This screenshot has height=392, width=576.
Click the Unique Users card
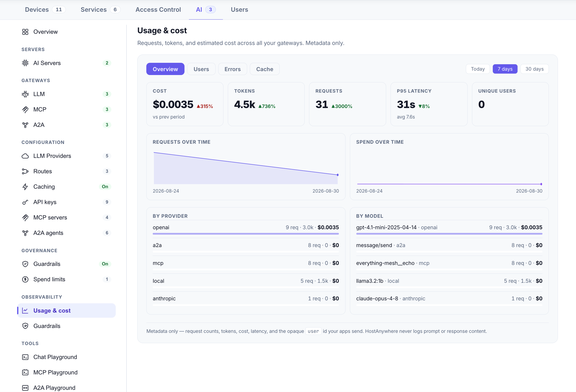click(x=510, y=104)
